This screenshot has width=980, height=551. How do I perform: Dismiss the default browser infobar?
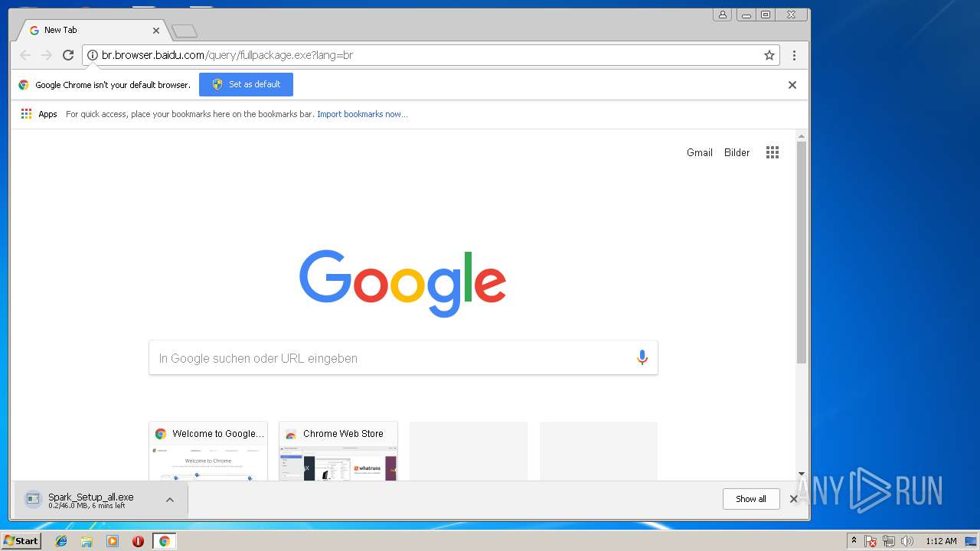(x=792, y=85)
